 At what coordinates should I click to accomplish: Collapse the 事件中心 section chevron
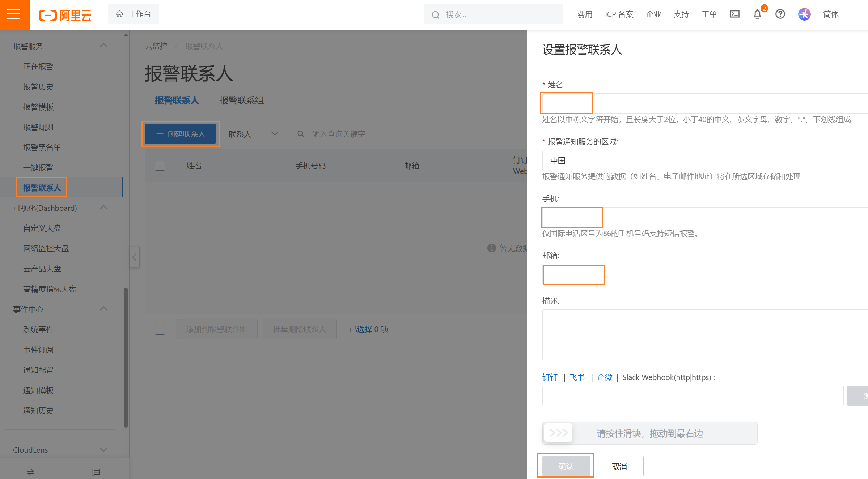[x=104, y=309]
